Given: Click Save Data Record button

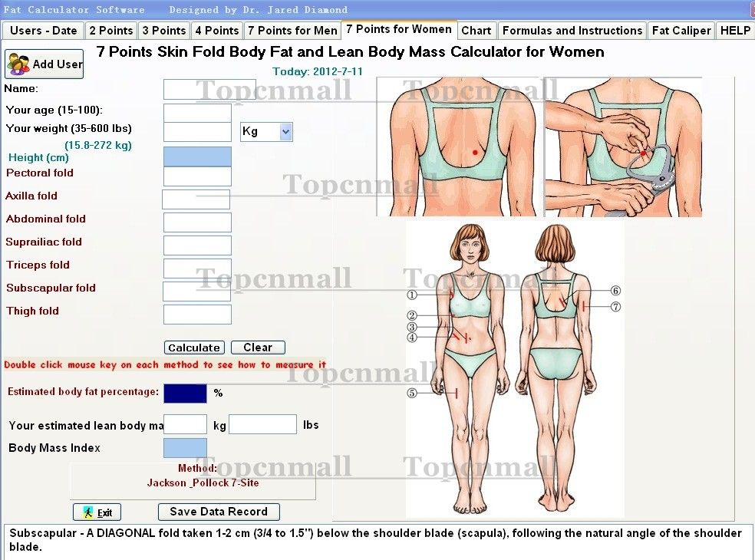Looking at the screenshot, I should tap(219, 512).
